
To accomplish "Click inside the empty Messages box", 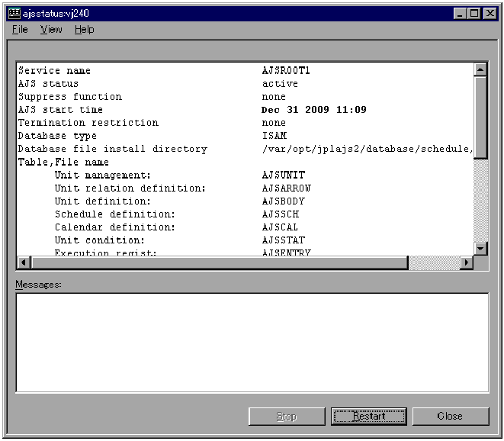I will coord(252,342).
